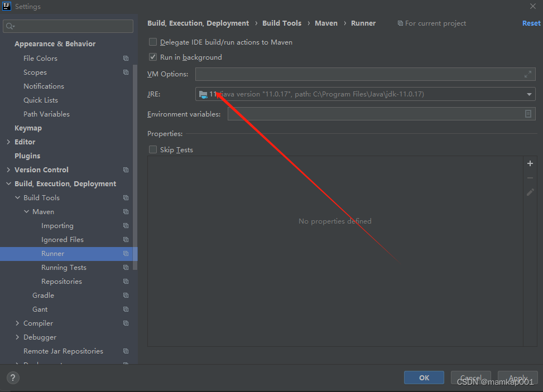
Task: Open the Running Tests Maven page
Action: [x=64, y=268]
